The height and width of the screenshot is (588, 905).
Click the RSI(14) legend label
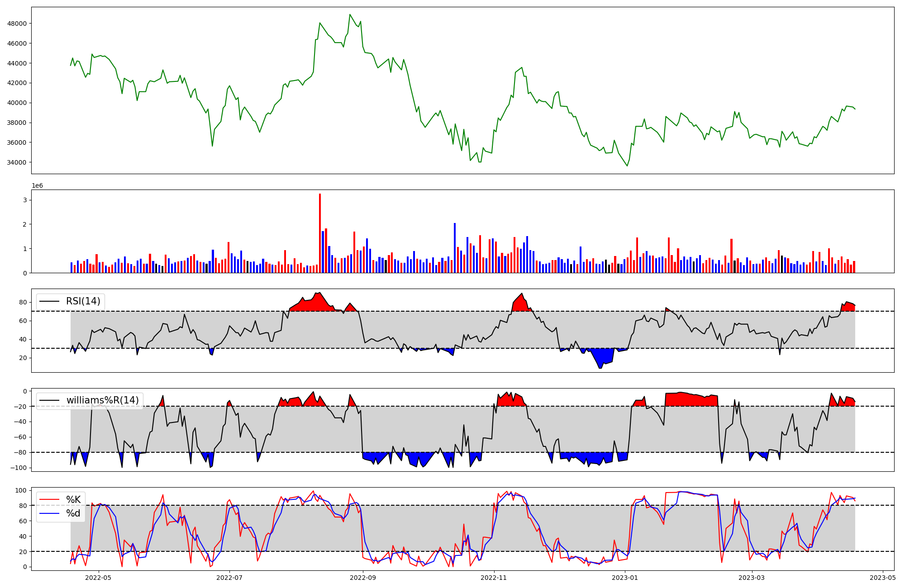click(83, 301)
